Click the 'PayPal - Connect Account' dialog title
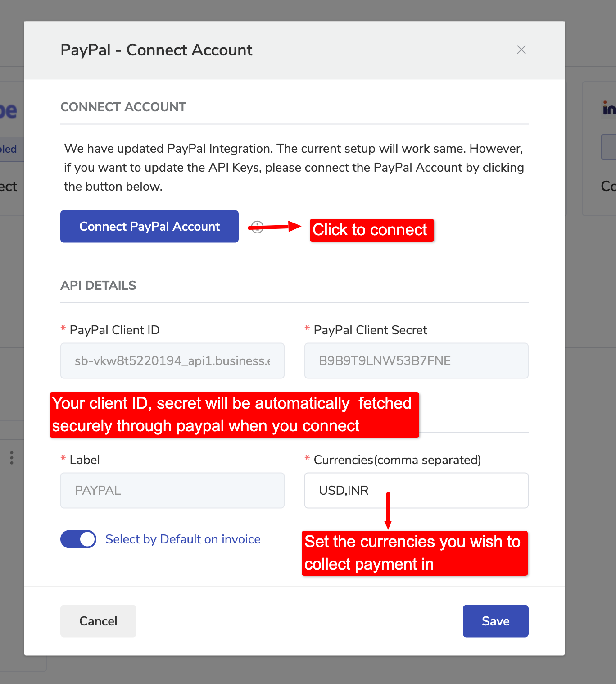Image resolution: width=616 pixels, height=684 pixels. click(156, 50)
